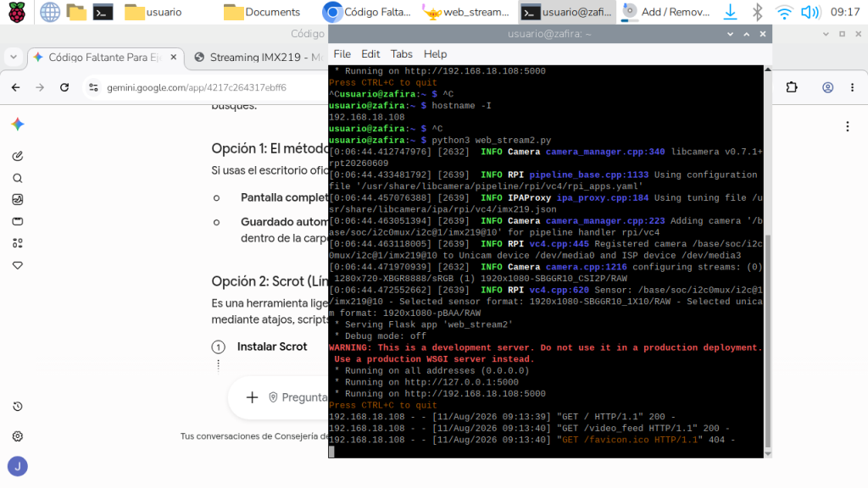The height and width of the screenshot is (488, 868).
Task: Open the J account avatar
Action: [18, 467]
